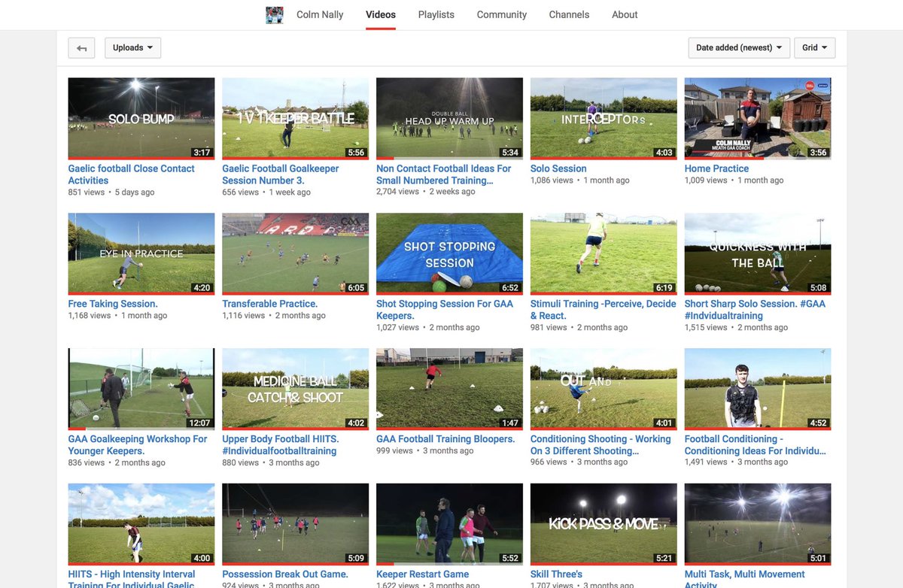
Task: Play the Multi Task 5:01 thumbnail
Action: pyautogui.click(x=758, y=525)
